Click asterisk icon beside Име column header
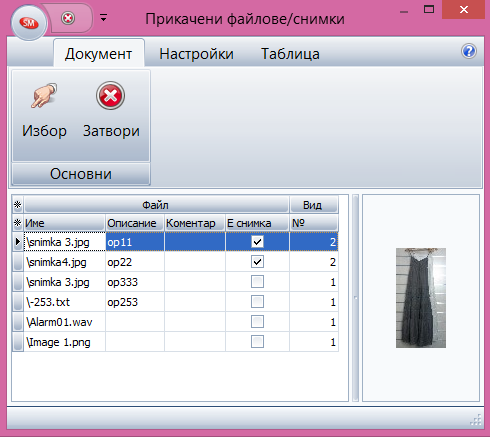This screenshot has width=490, height=437. (18, 223)
